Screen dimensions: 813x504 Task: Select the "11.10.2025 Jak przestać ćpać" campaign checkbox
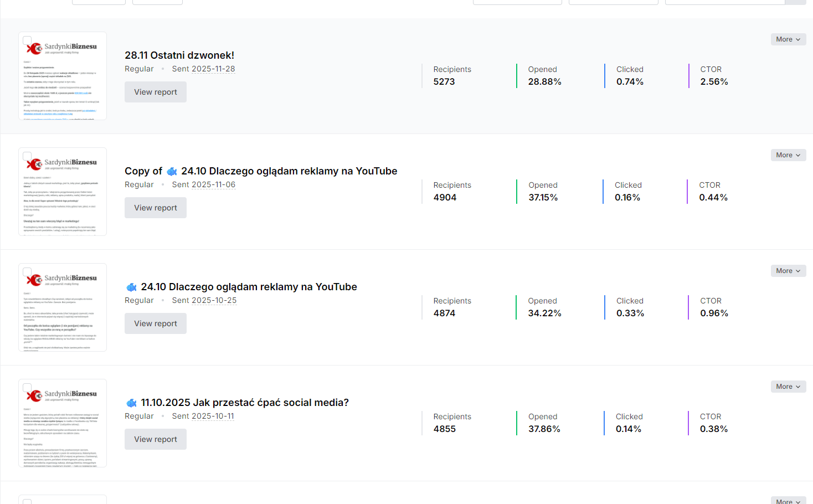coord(27,388)
